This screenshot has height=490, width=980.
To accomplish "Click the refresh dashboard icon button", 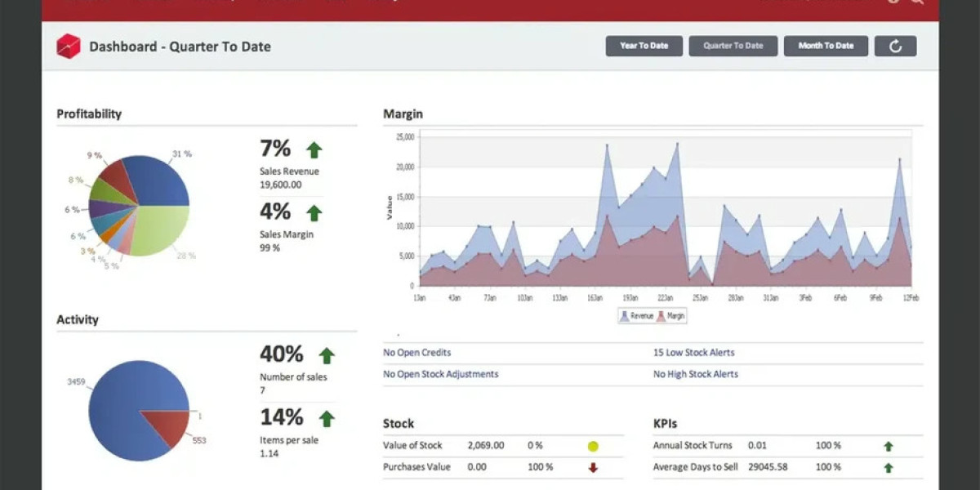I will tap(895, 47).
